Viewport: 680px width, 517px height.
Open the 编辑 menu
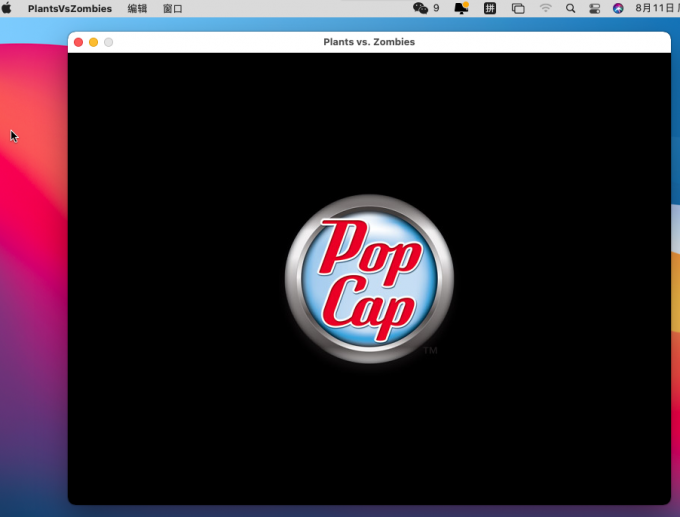(x=137, y=8)
